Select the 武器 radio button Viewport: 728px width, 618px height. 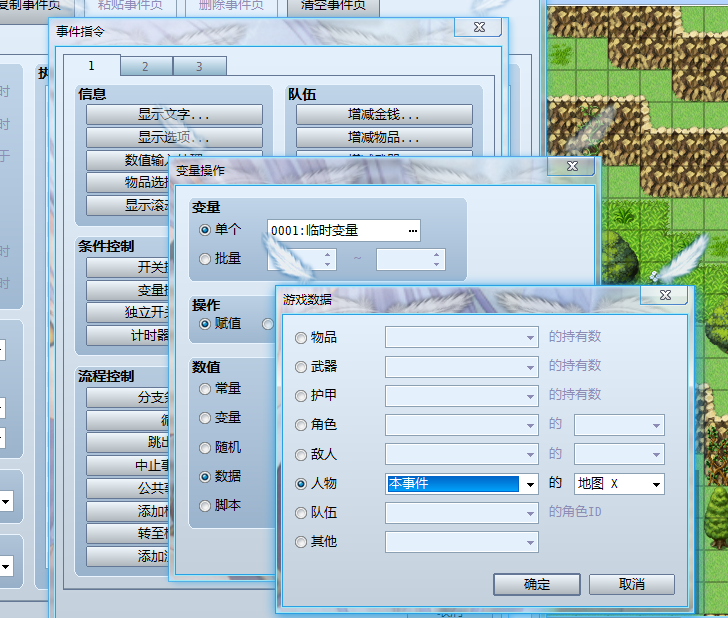pos(301,367)
